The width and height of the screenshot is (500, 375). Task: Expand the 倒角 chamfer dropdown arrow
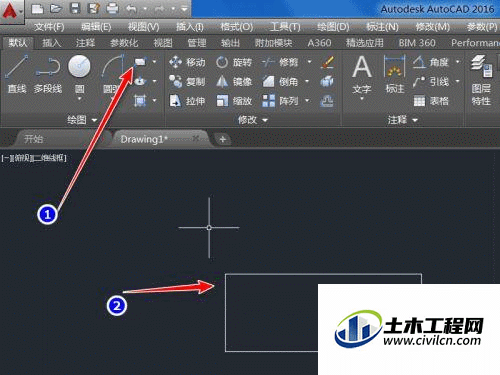pos(307,81)
